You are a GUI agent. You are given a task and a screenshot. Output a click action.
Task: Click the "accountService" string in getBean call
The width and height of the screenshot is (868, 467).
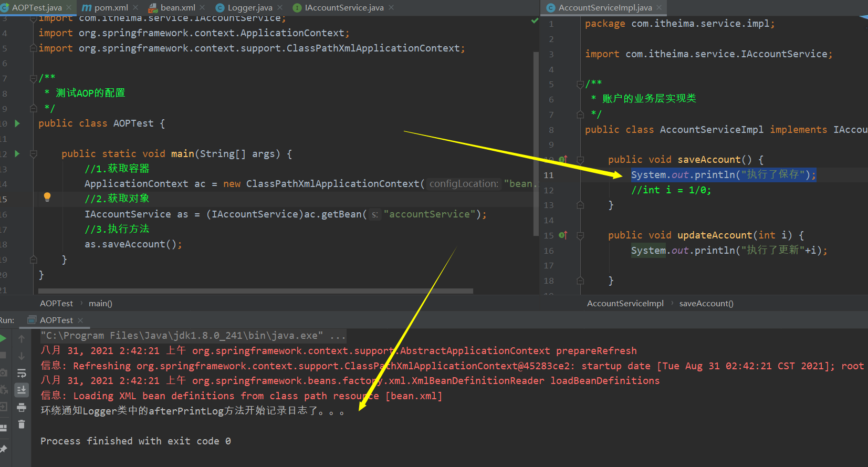430,214
